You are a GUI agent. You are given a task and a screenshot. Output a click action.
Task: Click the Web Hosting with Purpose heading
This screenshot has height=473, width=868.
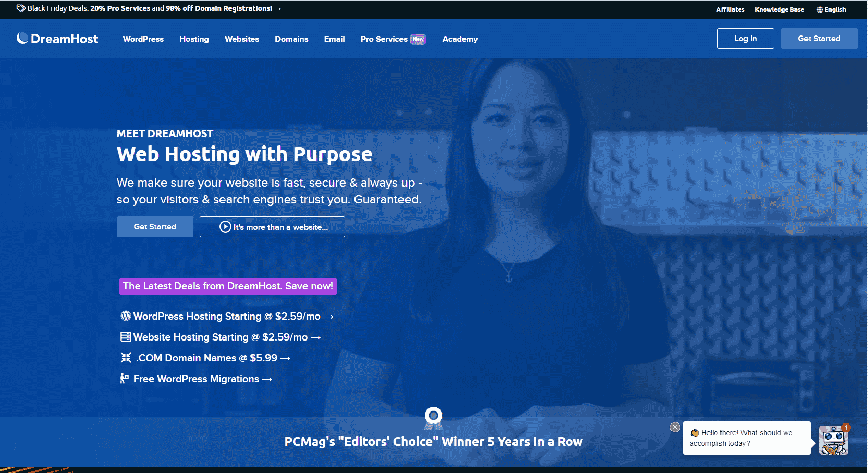coord(244,154)
